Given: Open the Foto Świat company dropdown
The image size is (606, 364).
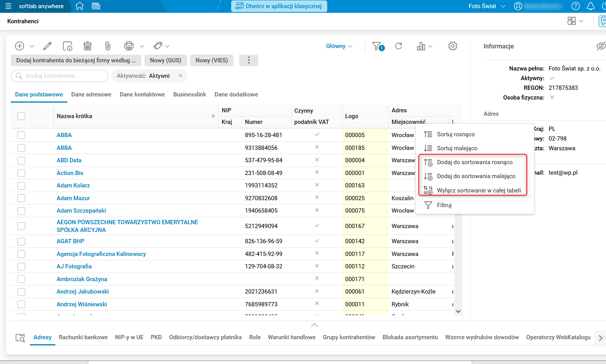Looking at the screenshot, I should 487,6.
